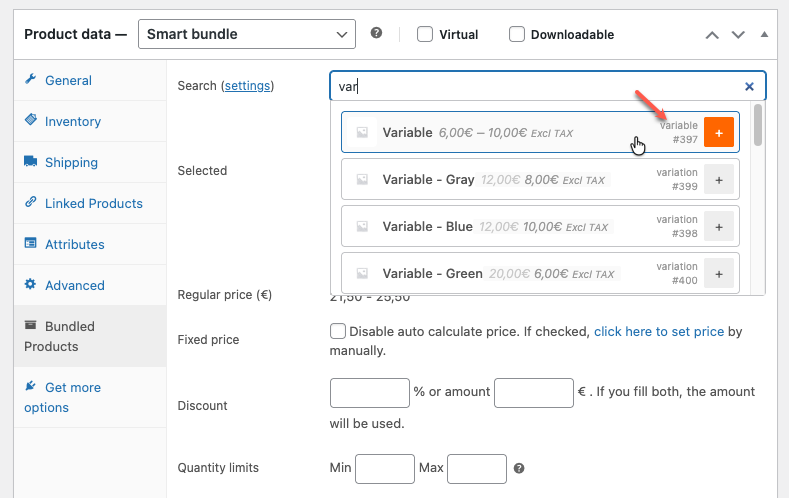789x498 pixels.
Task: Follow the click here to set price link
Action: coord(658,331)
